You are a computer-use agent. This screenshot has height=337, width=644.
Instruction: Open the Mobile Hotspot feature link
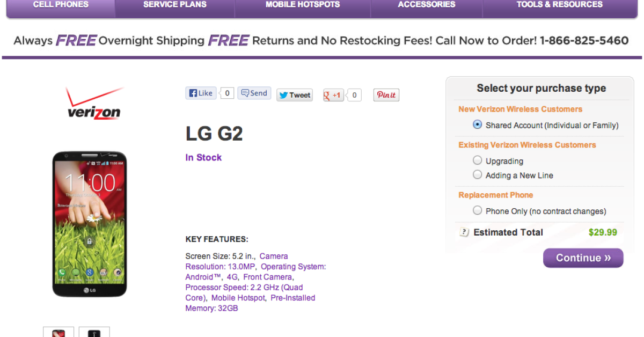[238, 298]
